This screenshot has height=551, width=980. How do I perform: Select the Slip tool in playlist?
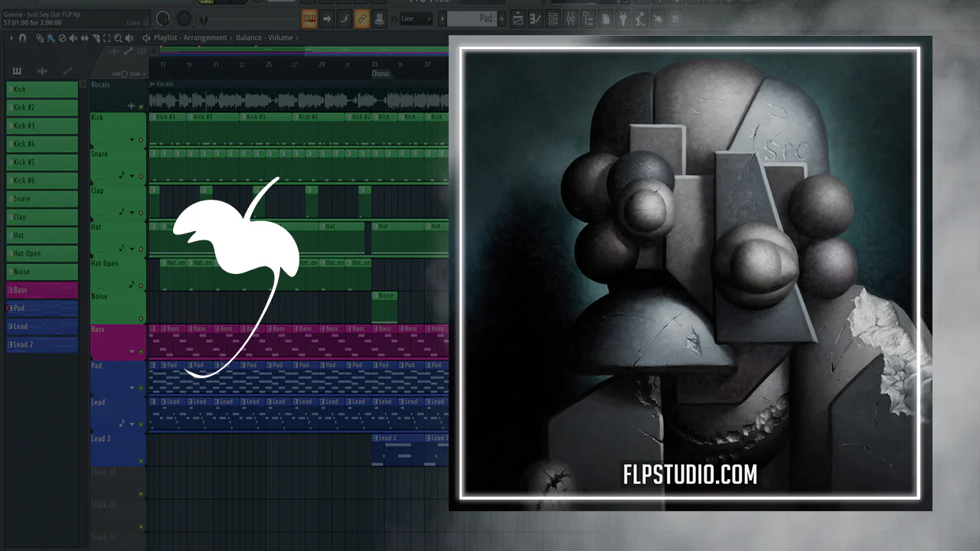[85, 37]
